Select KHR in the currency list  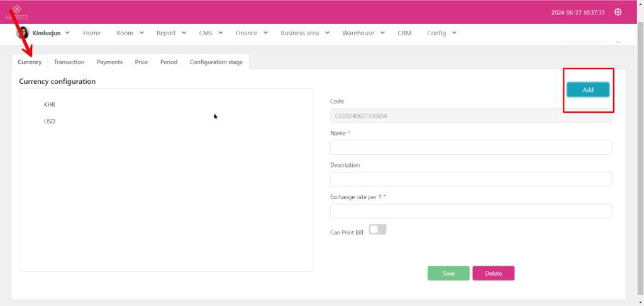(50, 105)
